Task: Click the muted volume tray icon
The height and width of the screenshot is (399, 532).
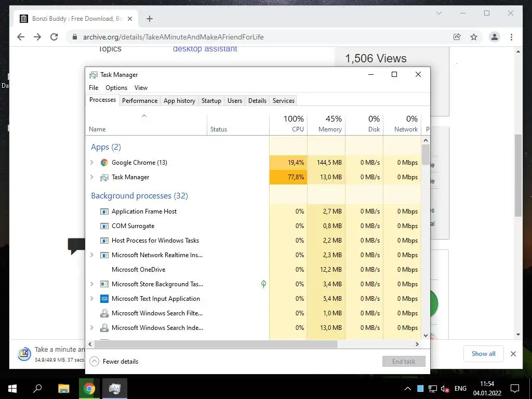Action: tap(445, 389)
